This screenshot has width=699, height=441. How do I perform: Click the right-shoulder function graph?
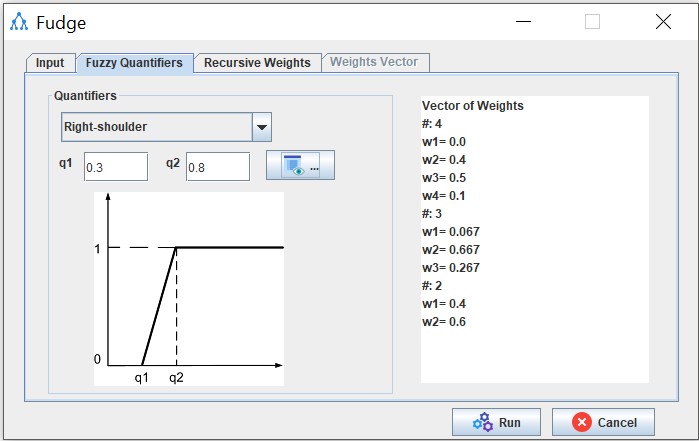(189, 288)
